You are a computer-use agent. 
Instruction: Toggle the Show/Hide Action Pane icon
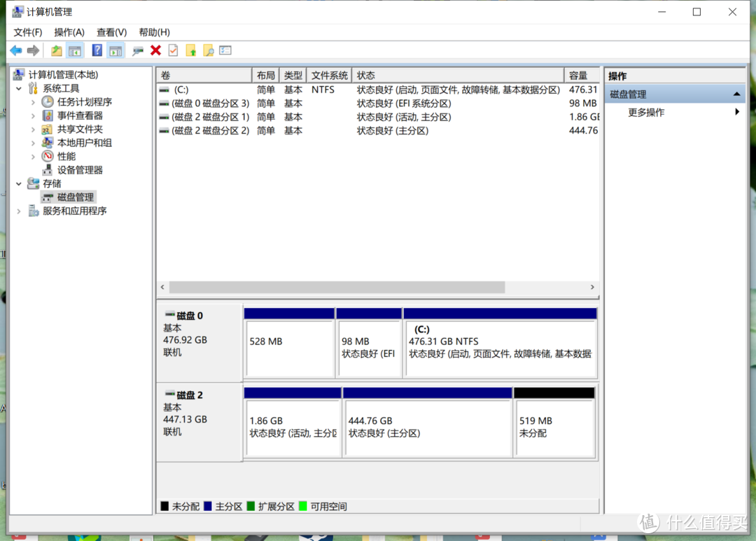115,50
